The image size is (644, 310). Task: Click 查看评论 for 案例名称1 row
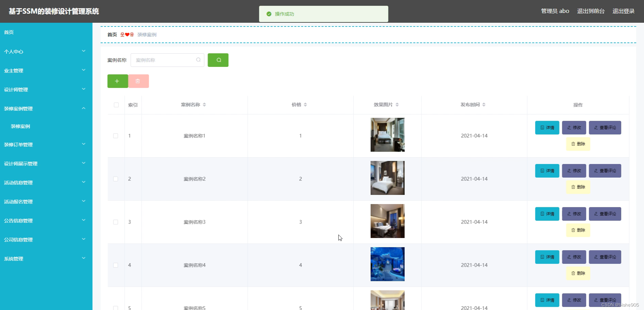click(x=605, y=128)
